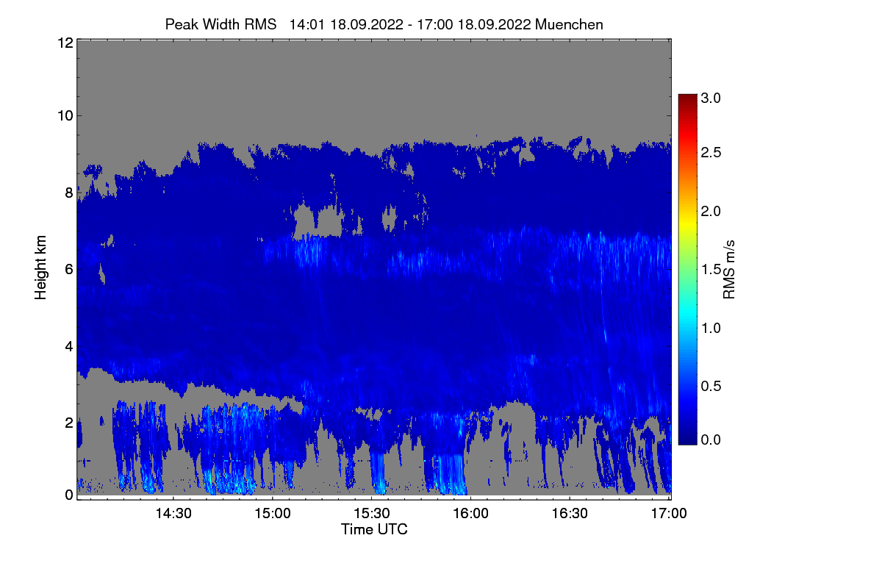Click the height axis label 8
The height and width of the screenshot is (588, 882).
pyautogui.click(x=68, y=193)
